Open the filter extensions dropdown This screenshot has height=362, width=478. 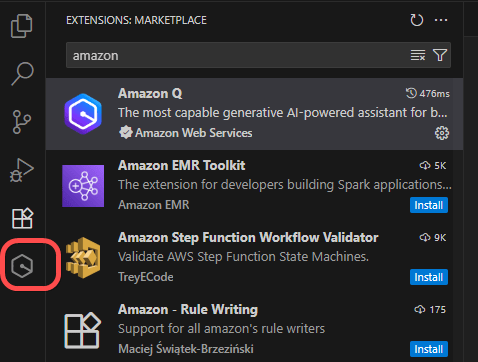point(440,55)
